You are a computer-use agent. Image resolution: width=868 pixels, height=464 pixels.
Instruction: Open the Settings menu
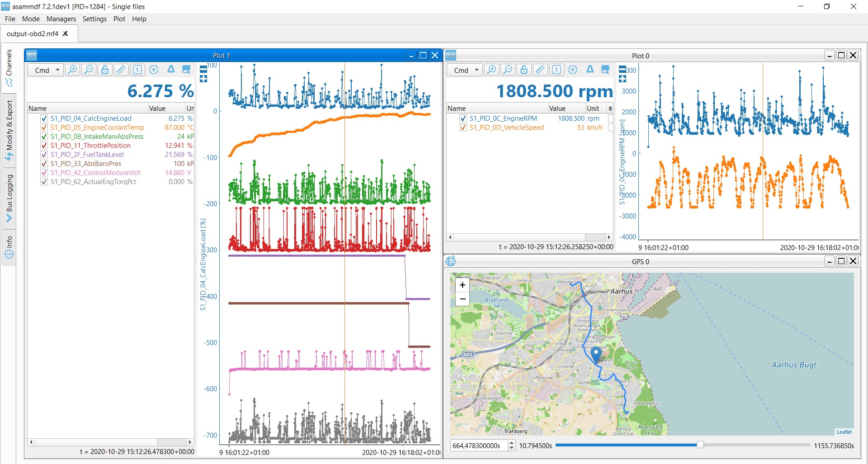point(94,19)
